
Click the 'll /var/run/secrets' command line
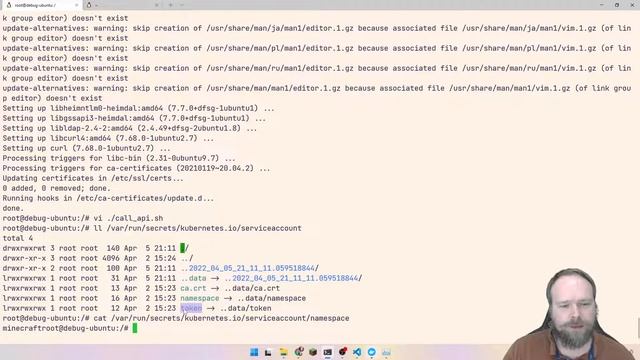point(152,228)
